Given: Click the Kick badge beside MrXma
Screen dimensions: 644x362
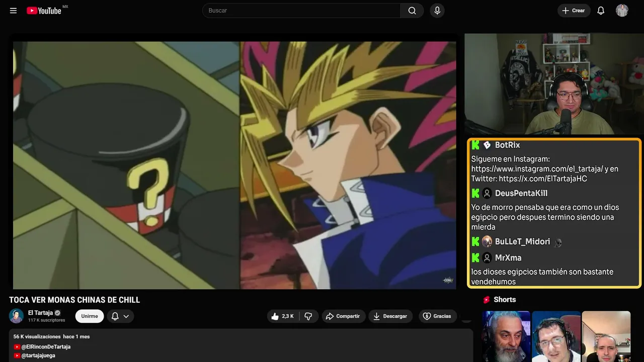Looking at the screenshot, I should [x=475, y=258].
